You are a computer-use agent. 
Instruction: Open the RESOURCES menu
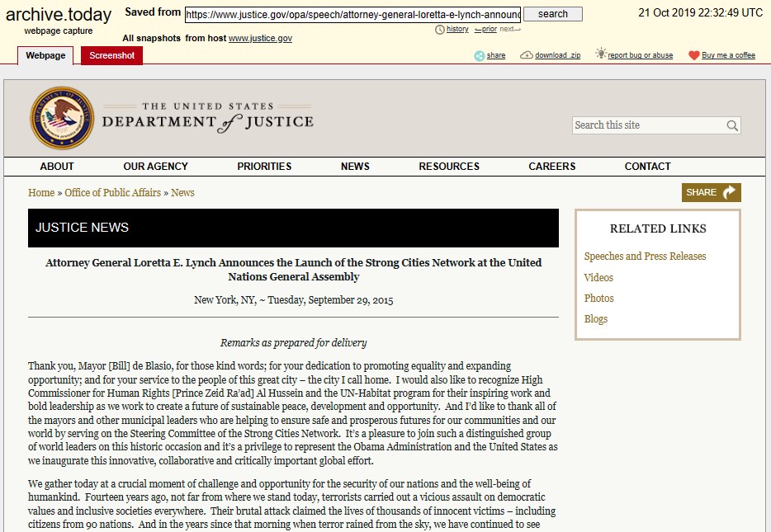click(x=449, y=167)
